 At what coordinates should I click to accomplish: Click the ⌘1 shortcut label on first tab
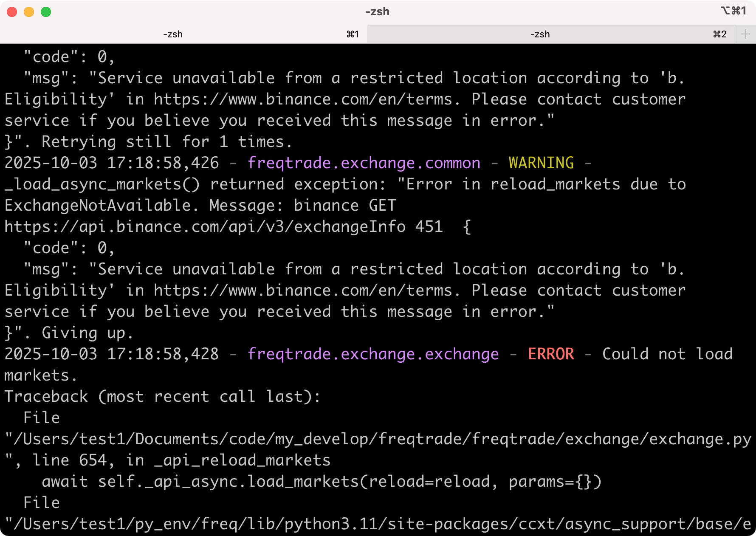pyautogui.click(x=353, y=34)
